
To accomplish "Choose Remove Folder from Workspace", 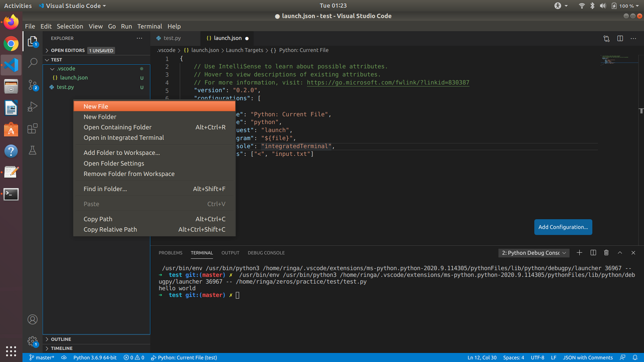I will pyautogui.click(x=154, y=173).
